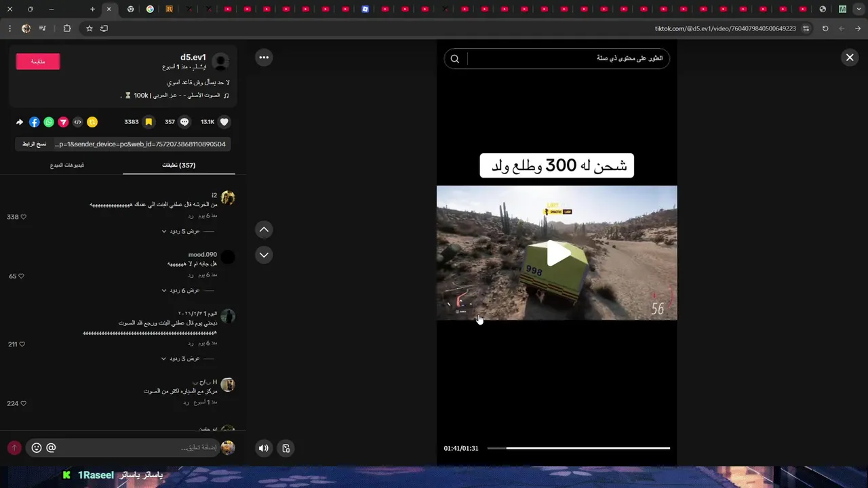Click the share URL text field
The height and width of the screenshot is (488, 868).
pos(140,144)
